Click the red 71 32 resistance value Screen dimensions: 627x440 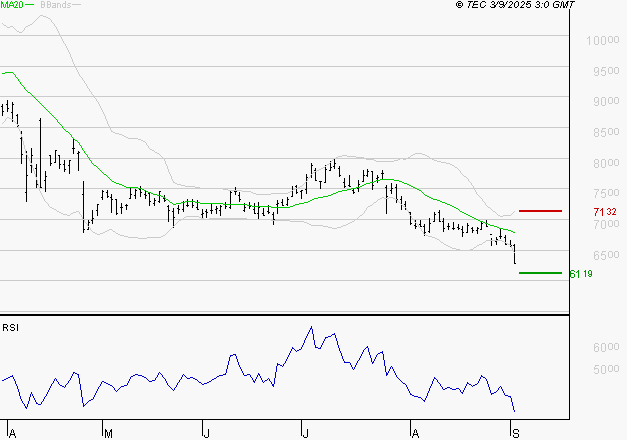tap(605, 212)
